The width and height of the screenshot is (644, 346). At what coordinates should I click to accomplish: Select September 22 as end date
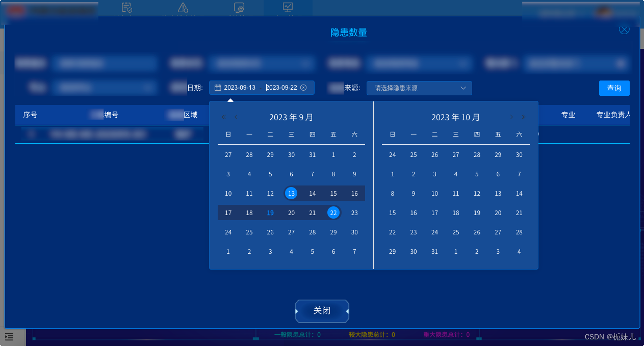tap(333, 212)
